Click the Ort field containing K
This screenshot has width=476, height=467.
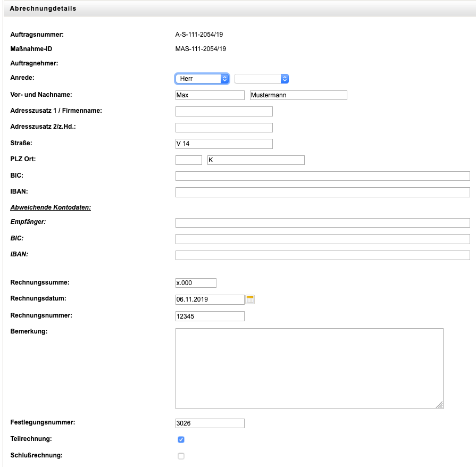(x=256, y=160)
